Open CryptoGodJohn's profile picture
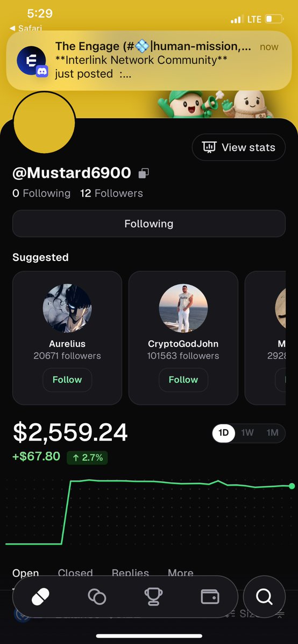The width and height of the screenshot is (298, 644). (183, 308)
